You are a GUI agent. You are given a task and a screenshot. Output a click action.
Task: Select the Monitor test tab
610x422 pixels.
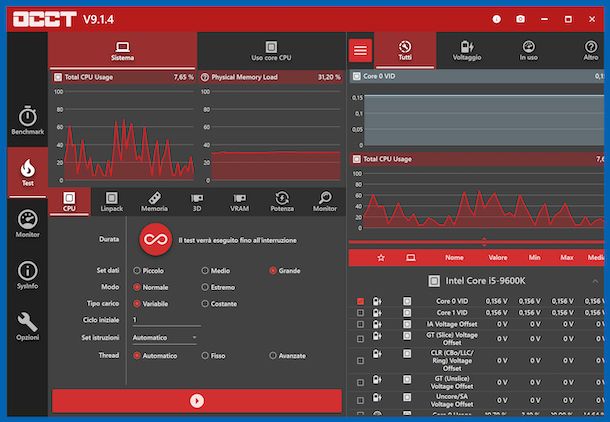pos(325,202)
